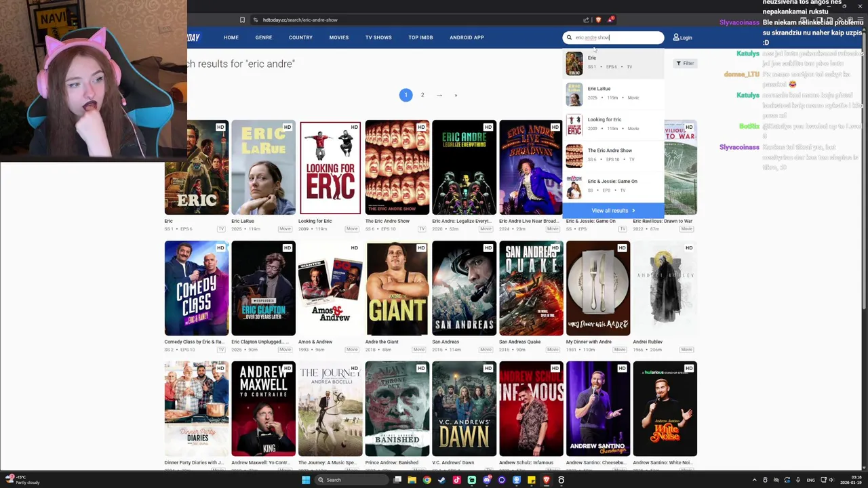868x488 pixels.
Task: Open V.C. Andrews' Dawn poster
Action: click(464, 409)
